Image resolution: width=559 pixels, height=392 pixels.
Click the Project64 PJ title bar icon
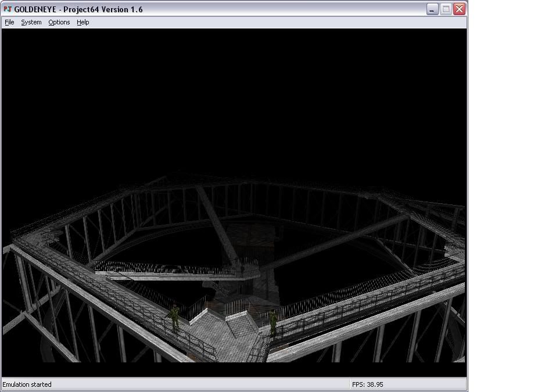coord(8,9)
